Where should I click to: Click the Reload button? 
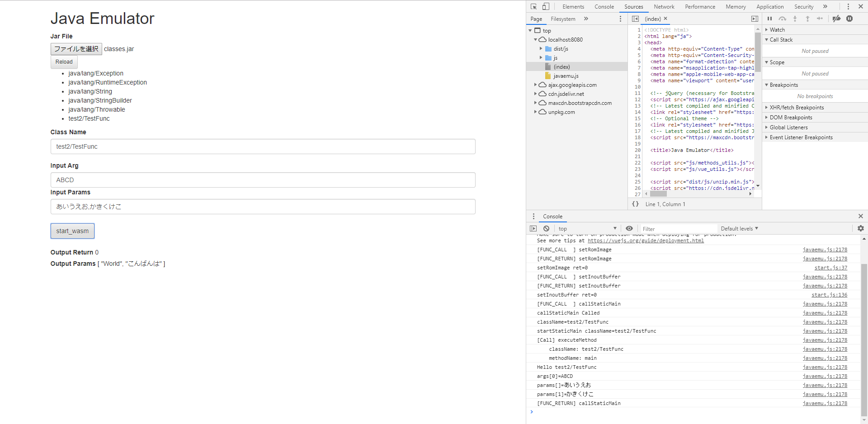[64, 62]
